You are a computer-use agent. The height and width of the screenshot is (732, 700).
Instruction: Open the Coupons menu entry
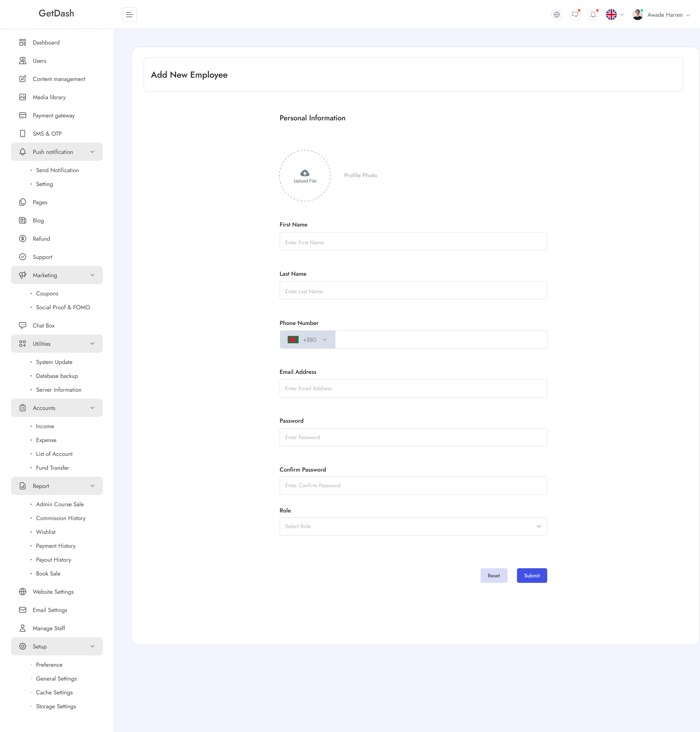click(47, 293)
